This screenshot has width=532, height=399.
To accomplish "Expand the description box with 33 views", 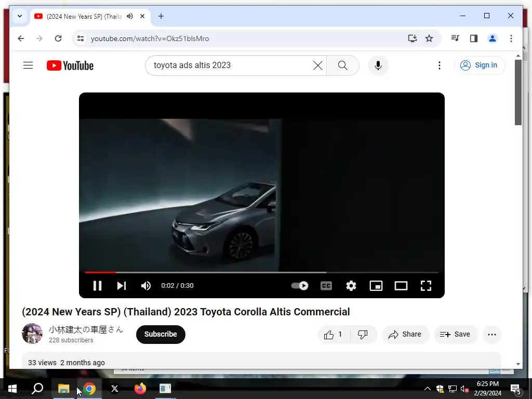I will pyautogui.click(x=261, y=361).
